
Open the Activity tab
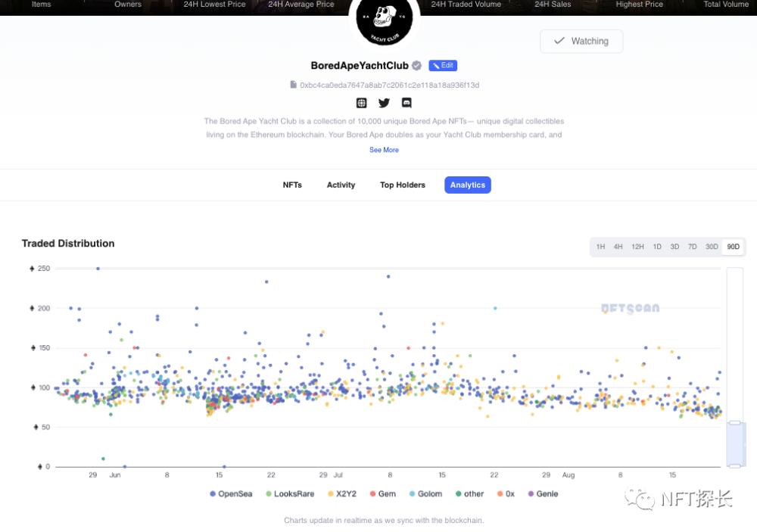coord(341,185)
